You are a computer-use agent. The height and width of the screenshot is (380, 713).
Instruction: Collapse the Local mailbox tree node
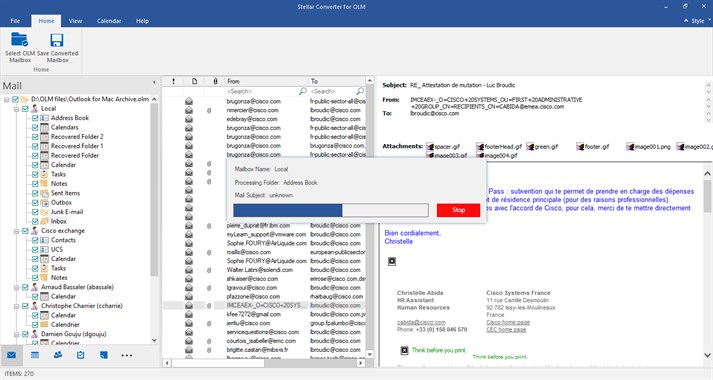[x=16, y=109]
